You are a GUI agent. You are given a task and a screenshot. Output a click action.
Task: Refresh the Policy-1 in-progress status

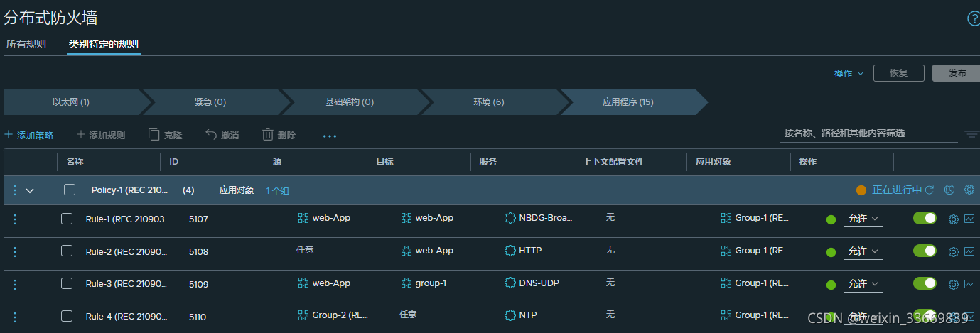929,190
